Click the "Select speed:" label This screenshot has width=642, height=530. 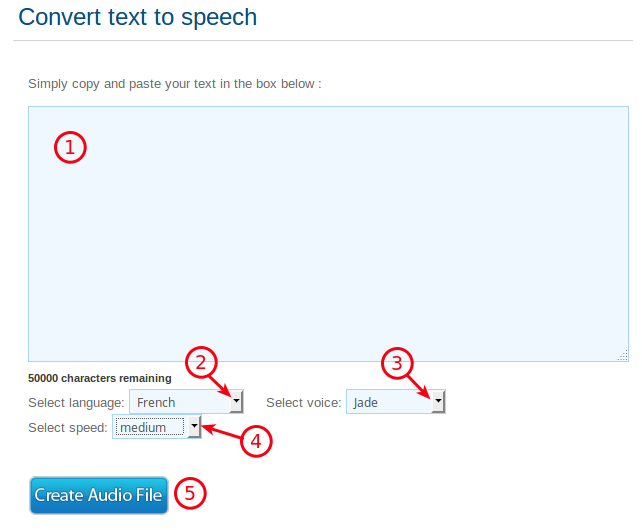pos(68,428)
